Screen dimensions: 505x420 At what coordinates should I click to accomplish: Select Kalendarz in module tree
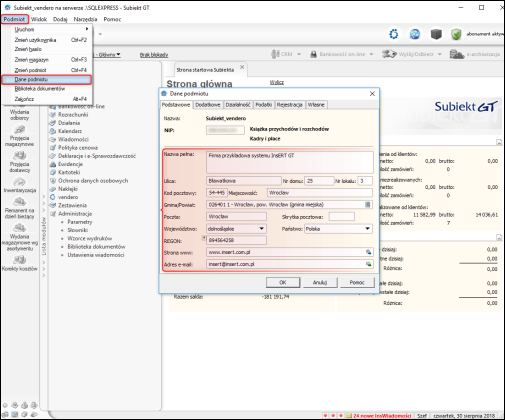coord(70,131)
